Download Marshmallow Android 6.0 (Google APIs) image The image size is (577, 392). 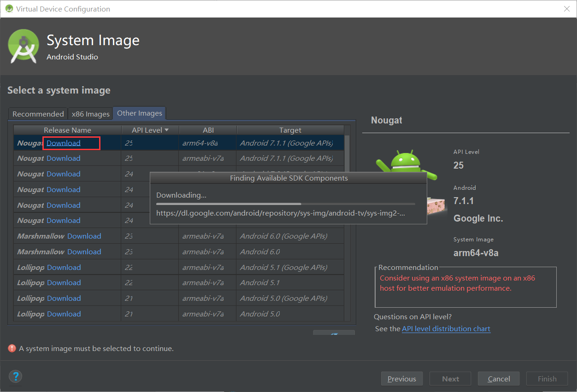point(84,236)
